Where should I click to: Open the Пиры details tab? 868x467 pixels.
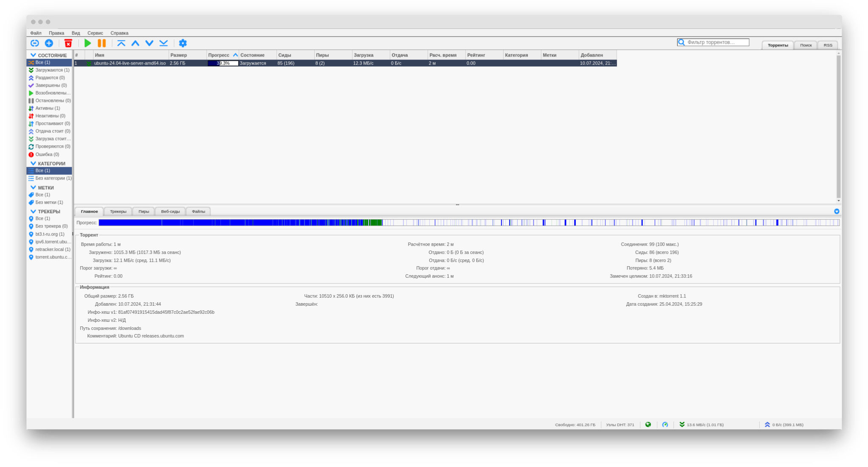tap(144, 211)
